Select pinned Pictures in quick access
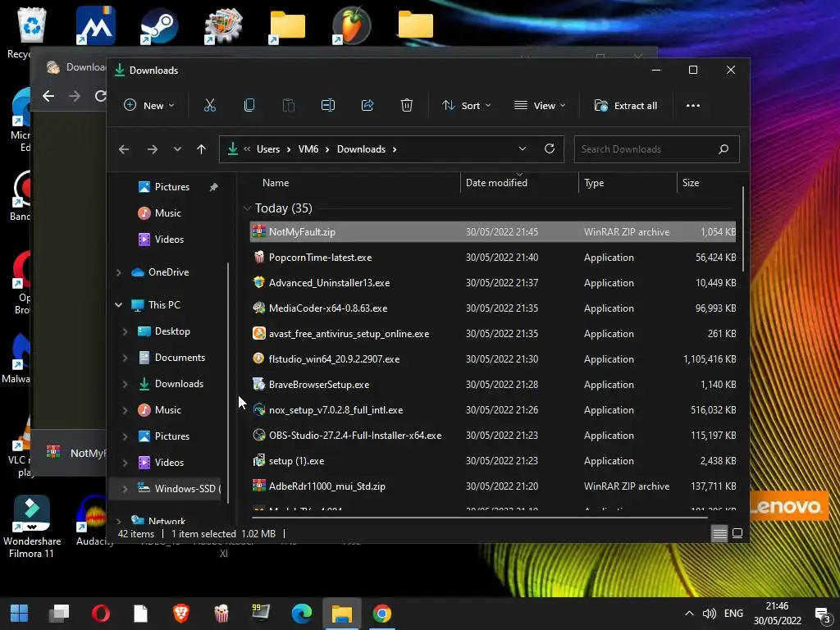 coord(171,187)
